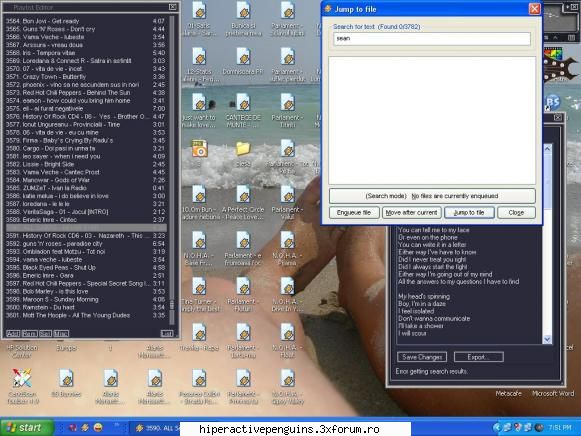The height and width of the screenshot is (436, 581).
Task: Click the system tray expand arrow
Action: (x=497, y=428)
